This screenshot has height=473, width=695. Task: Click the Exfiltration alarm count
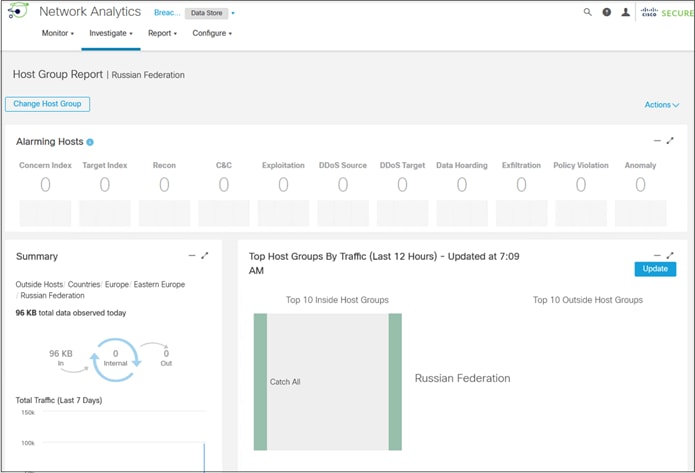pos(521,184)
